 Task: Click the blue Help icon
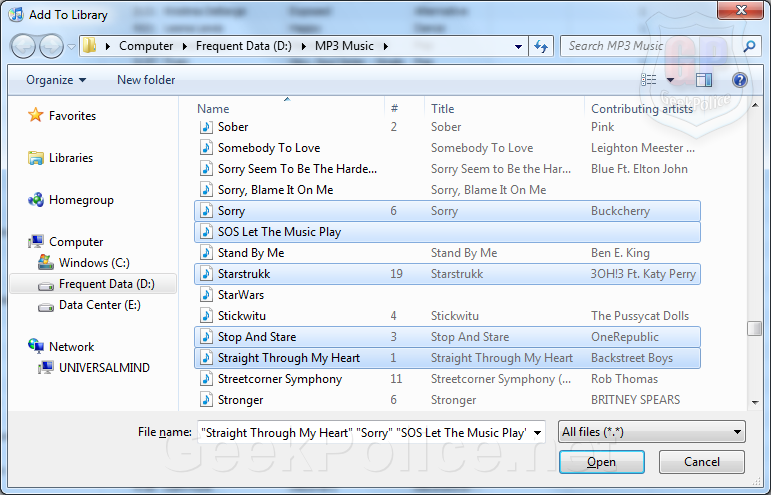click(x=740, y=80)
